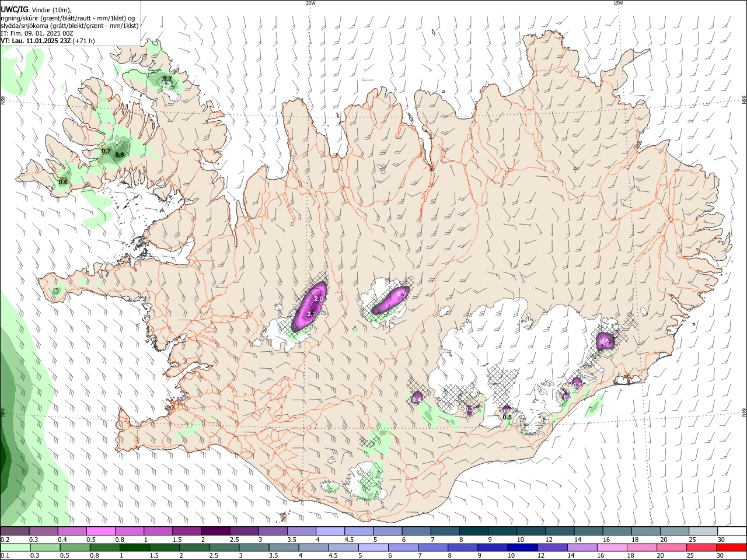The width and height of the screenshot is (747, 560).
Task: Select lower legend row swatch labeled 7
Action: [x=432, y=548]
